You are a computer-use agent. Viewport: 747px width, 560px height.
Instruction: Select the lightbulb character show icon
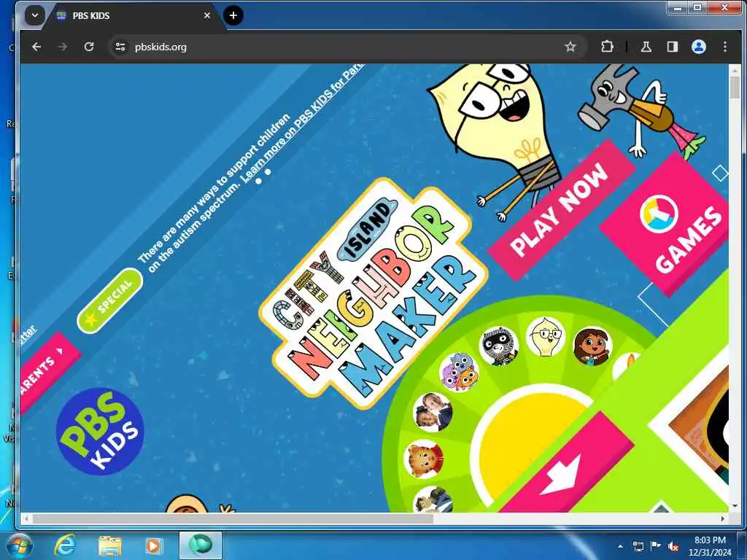pyautogui.click(x=546, y=337)
